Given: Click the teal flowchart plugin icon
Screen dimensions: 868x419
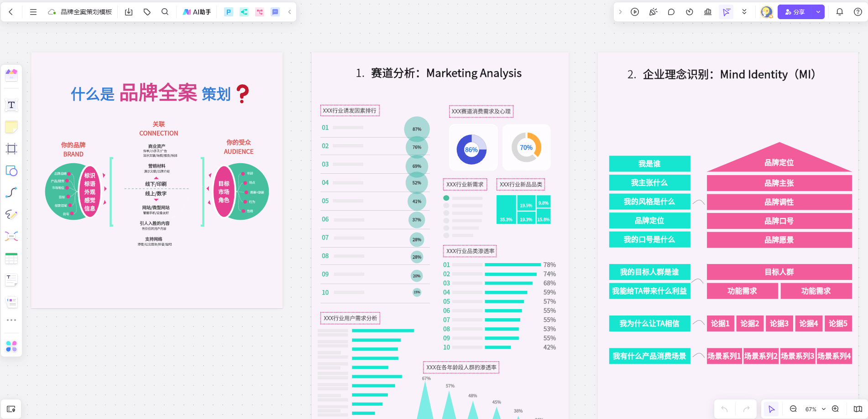Looking at the screenshot, I should (244, 12).
